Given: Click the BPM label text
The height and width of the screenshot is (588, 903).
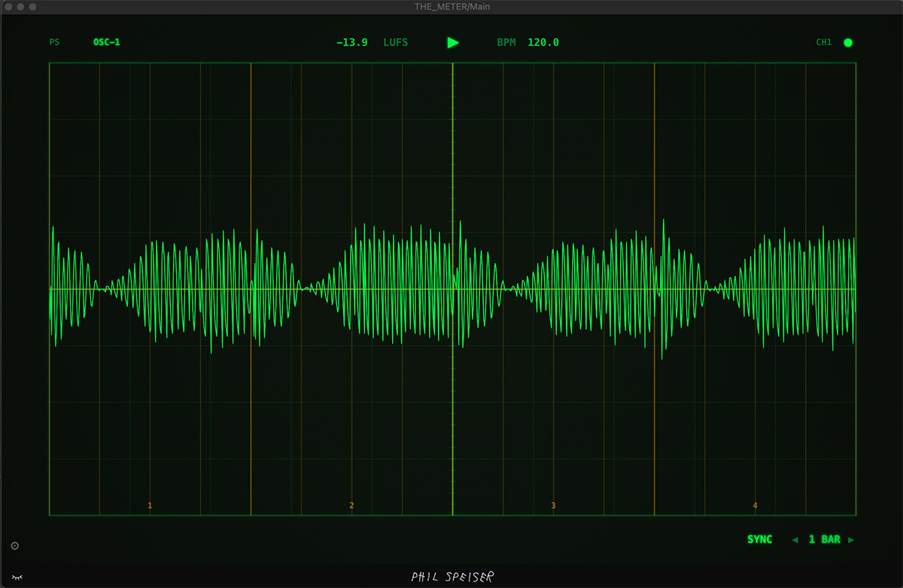Looking at the screenshot, I should pos(506,42).
